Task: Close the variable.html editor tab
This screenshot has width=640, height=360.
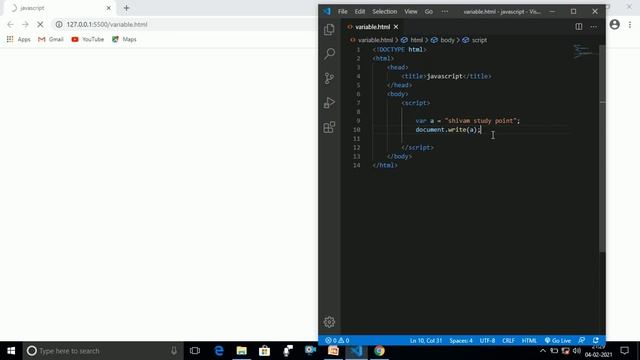Action: 396,27
